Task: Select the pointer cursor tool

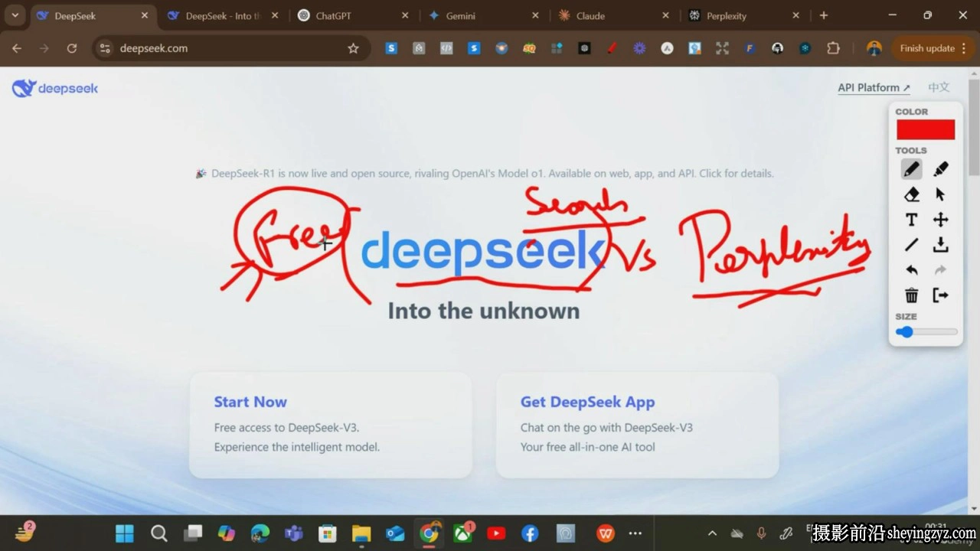Action: pos(941,194)
